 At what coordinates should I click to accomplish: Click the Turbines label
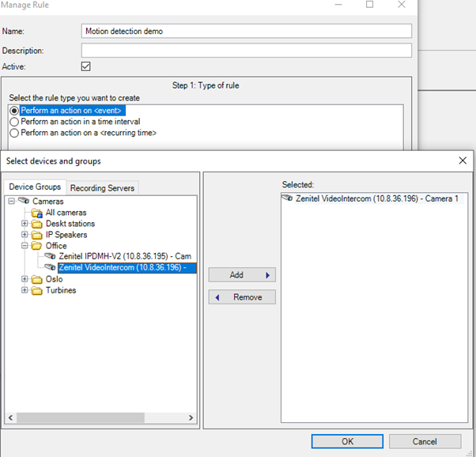click(61, 290)
